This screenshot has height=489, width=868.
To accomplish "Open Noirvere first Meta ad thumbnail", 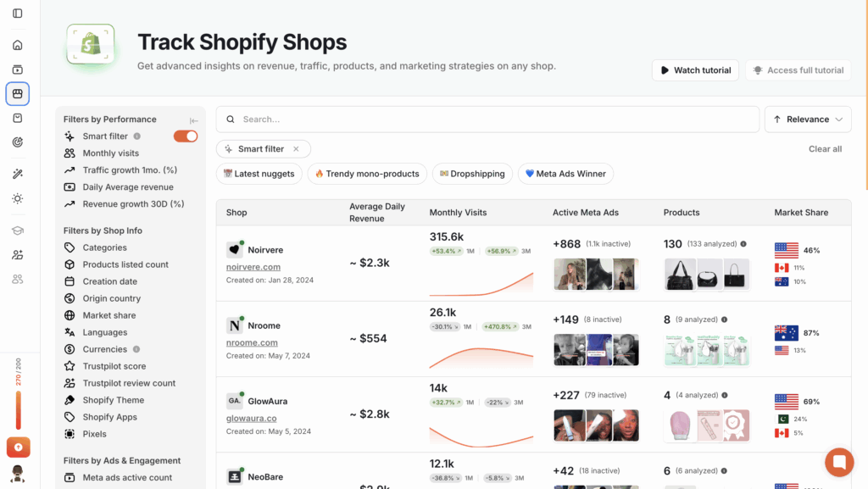I will click(570, 275).
